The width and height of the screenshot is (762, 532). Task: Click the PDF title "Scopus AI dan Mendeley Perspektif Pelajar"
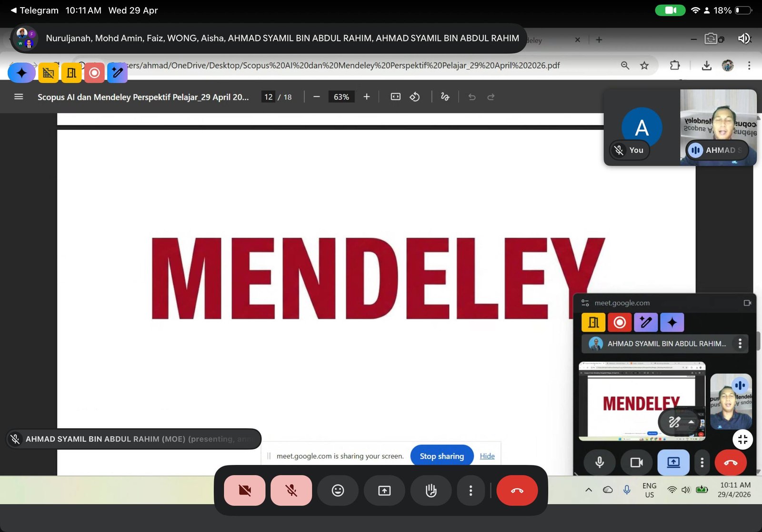click(x=143, y=97)
